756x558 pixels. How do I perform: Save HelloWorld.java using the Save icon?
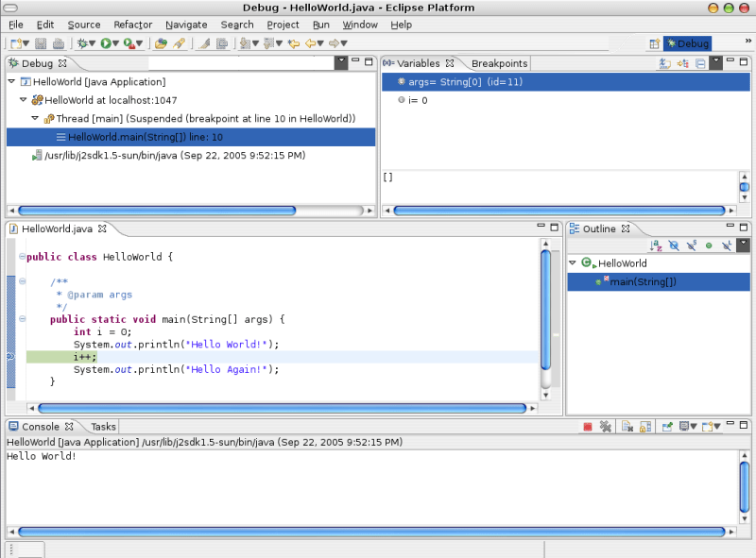[x=39, y=43]
